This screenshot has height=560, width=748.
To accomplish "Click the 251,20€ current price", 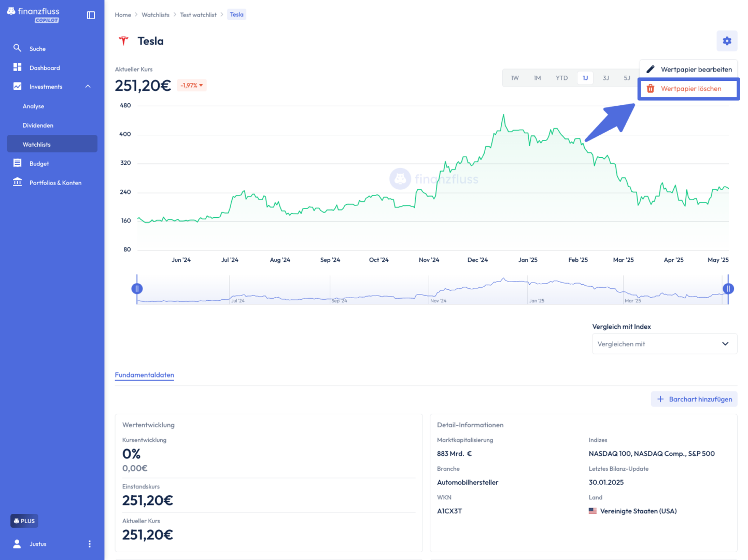I will click(x=143, y=86).
